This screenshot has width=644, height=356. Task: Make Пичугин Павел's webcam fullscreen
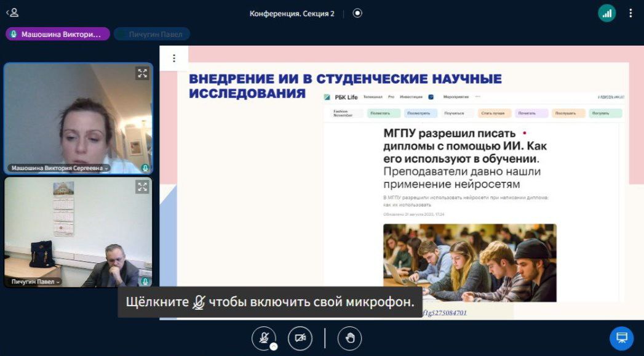coord(143,187)
